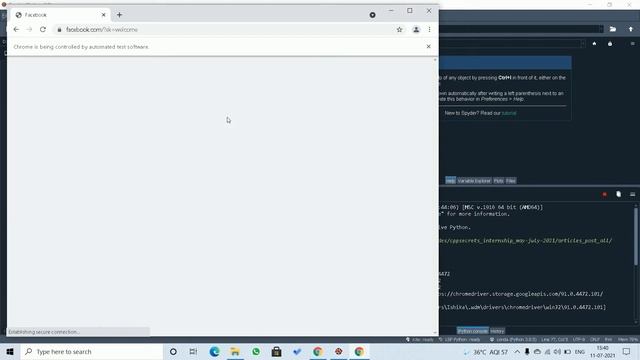
Task: Open the Windows Start menu
Action: click(10, 351)
